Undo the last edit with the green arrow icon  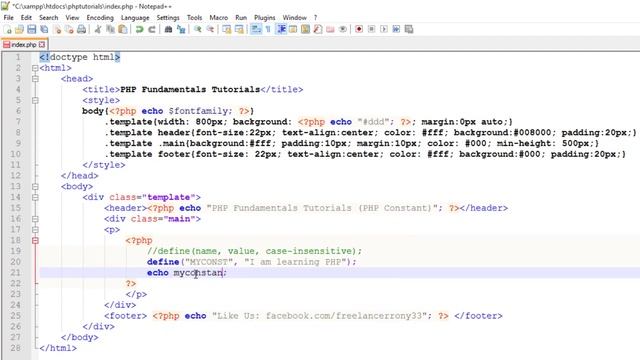point(139,29)
